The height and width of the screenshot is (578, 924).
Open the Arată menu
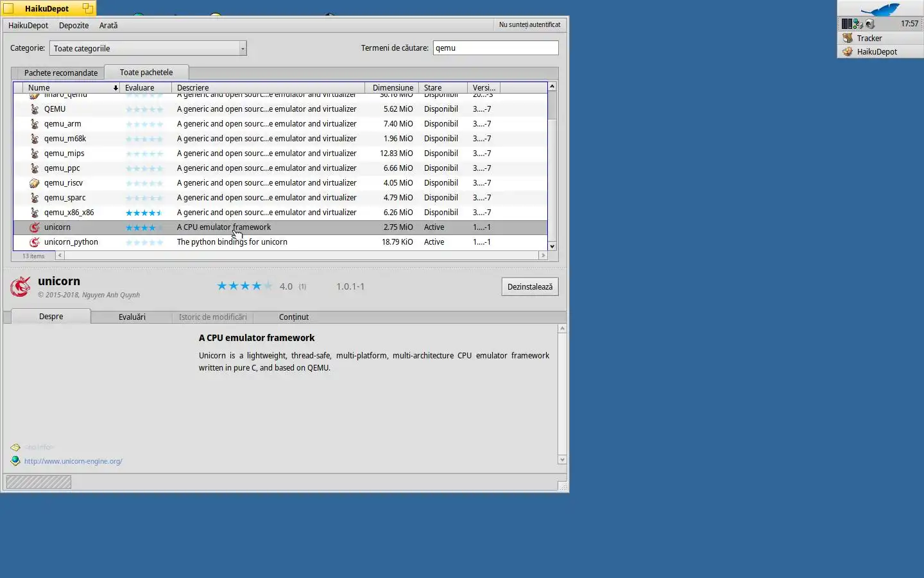click(108, 25)
